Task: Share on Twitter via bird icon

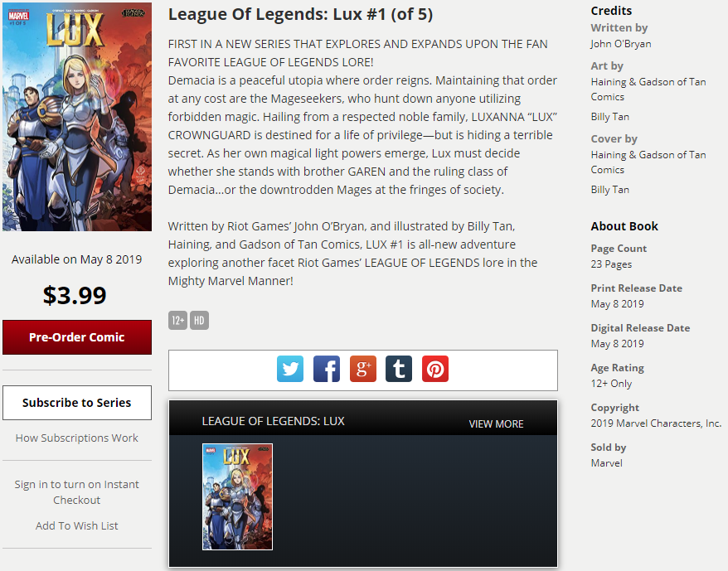Action: click(290, 369)
